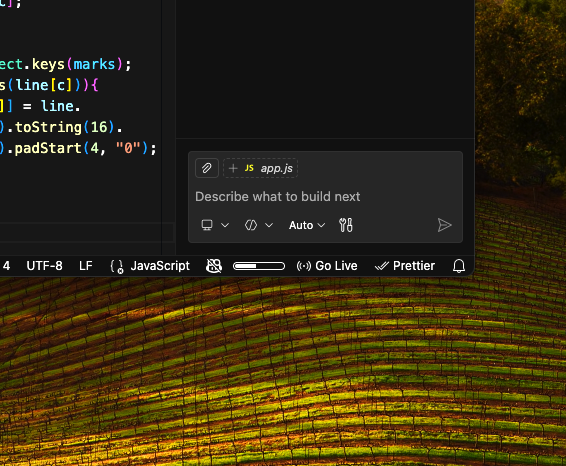Click the monitor session target icon
The width and height of the screenshot is (566, 466).
pyautogui.click(x=207, y=225)
